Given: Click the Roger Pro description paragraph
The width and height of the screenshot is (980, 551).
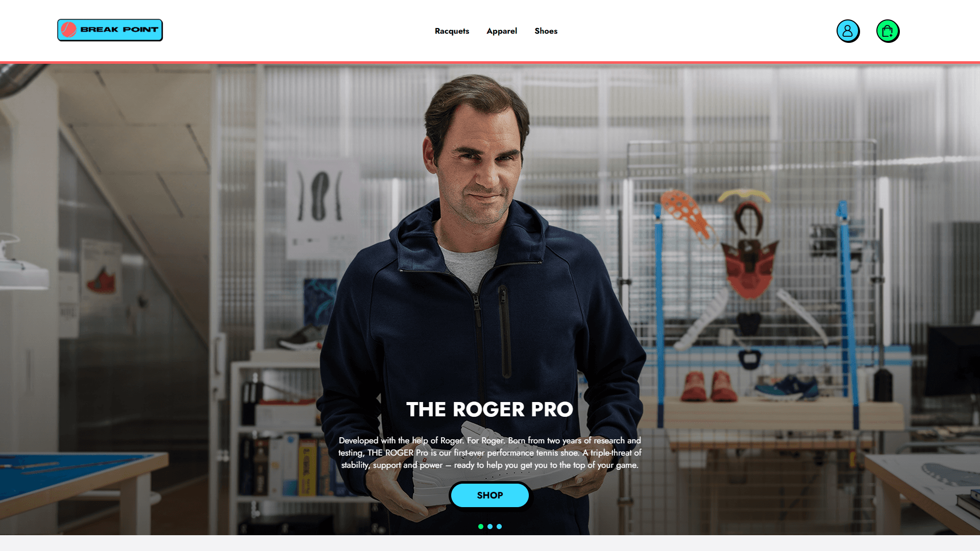Looking at the screenshot, I should tap(490, 453).
